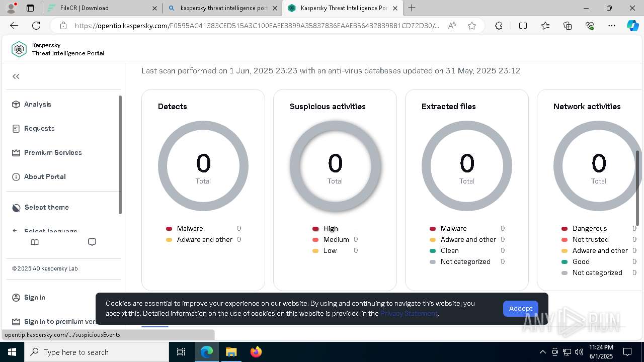Open File Explorer from taskbar
The width and height of the screenshot is (644, 362).
(x=231, y=352)
